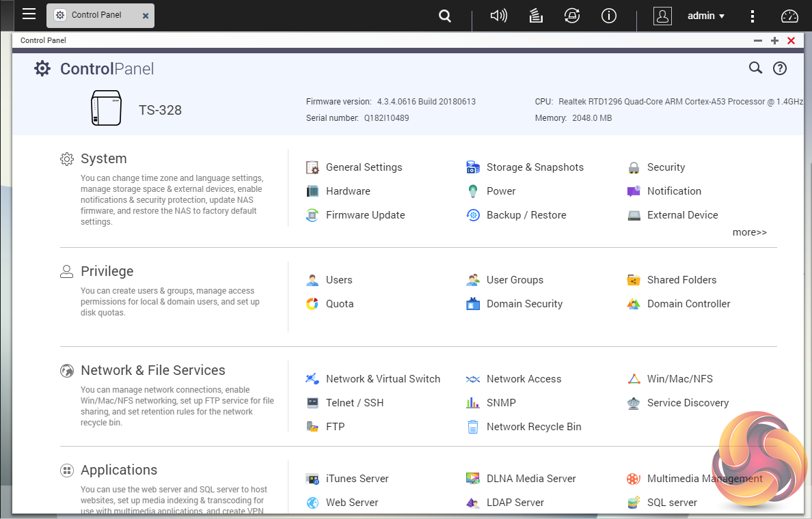Switch to the Control Panel taskbar tab
The height and width of the screenshot is (519, 812).
tap(96, 15)
